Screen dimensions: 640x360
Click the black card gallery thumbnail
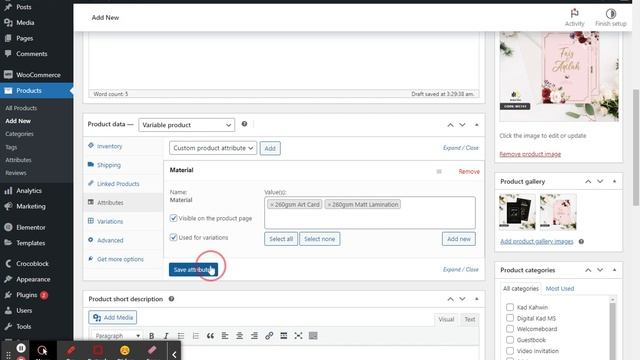click(517, 212)
